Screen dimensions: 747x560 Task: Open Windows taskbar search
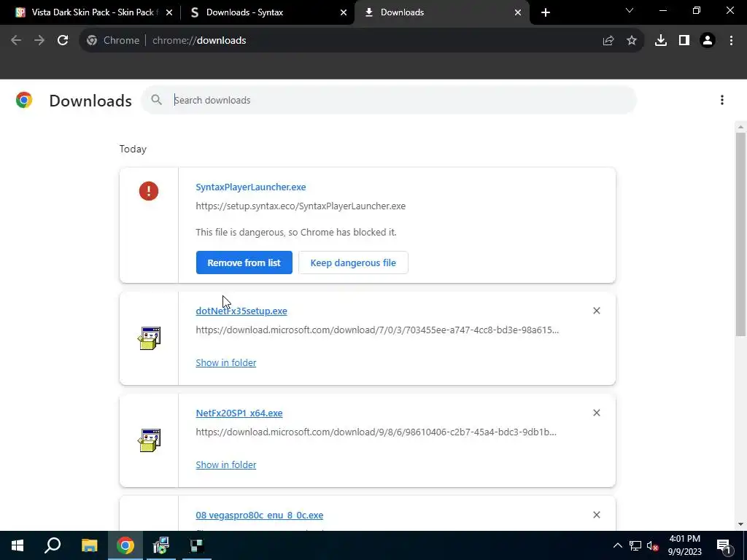click(53, 545)
